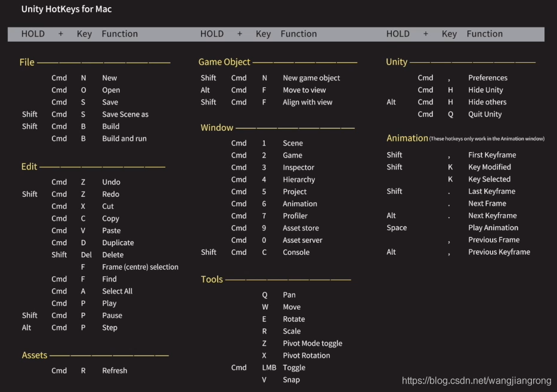Click the "Pause" function text
The width and height of the screenshot is (557, 392).
112,315
